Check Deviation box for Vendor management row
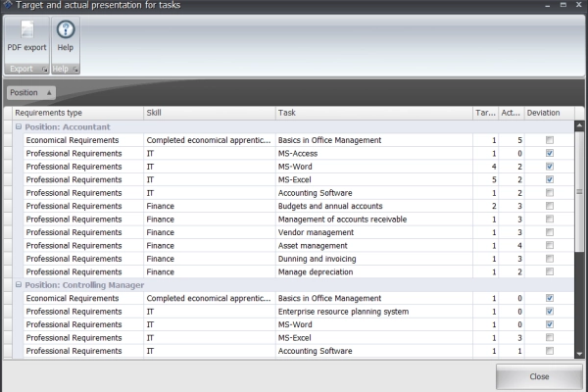The height and width of the screenshot is (392, 588). (550, 232)
